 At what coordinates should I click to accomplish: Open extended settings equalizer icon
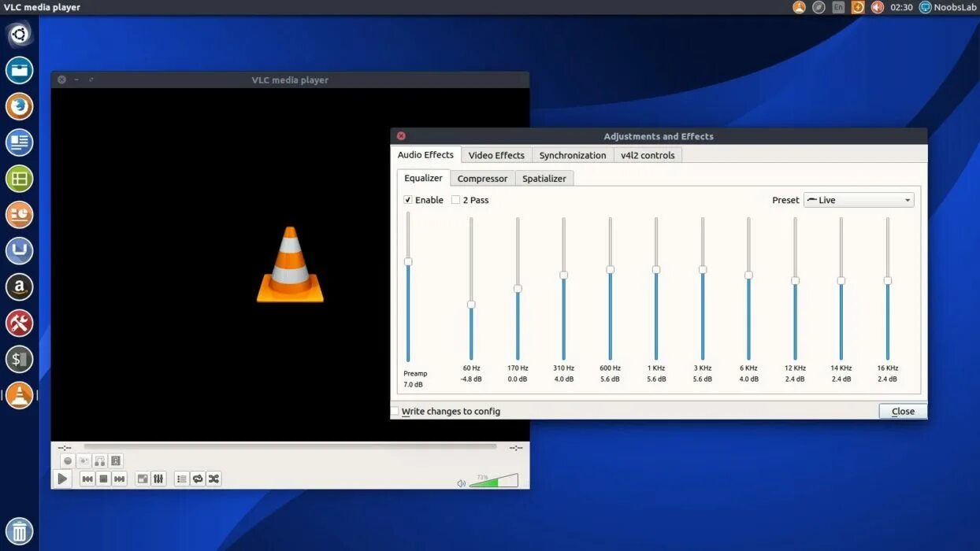click(x=158, y=479)
